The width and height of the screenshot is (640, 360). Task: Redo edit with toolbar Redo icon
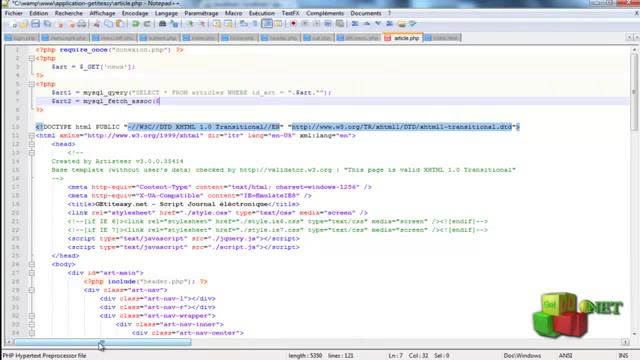tap(147, 24)
